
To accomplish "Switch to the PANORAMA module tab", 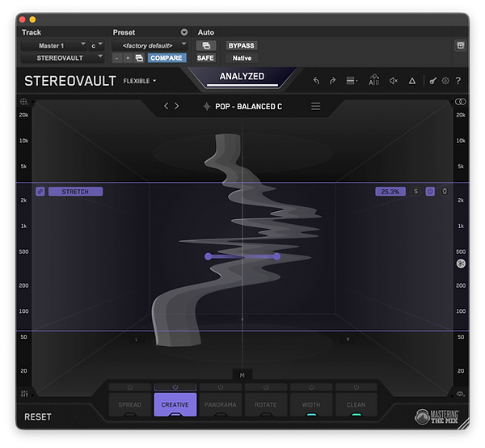I will point(221,404).
